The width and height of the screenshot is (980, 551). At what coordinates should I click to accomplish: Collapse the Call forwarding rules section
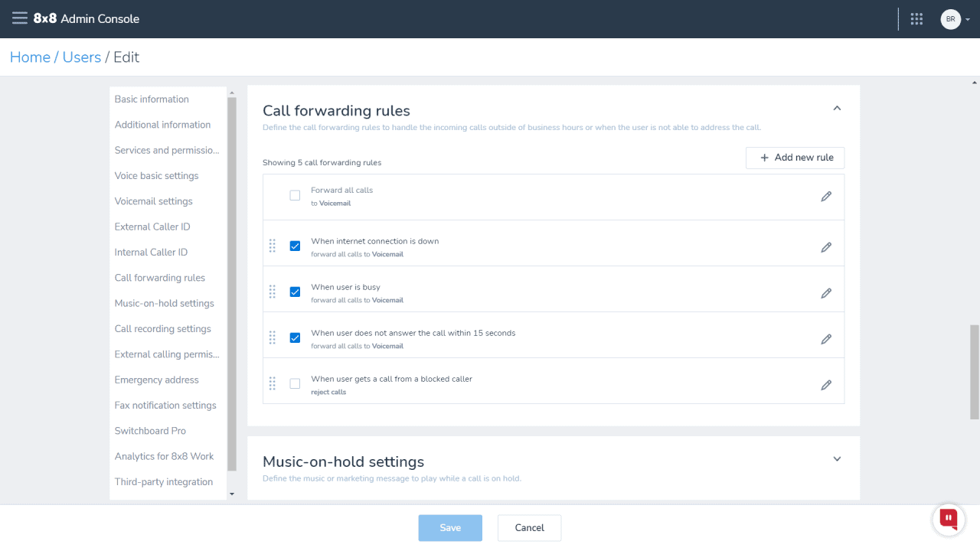pyautogui.click(x=837, y=108)
